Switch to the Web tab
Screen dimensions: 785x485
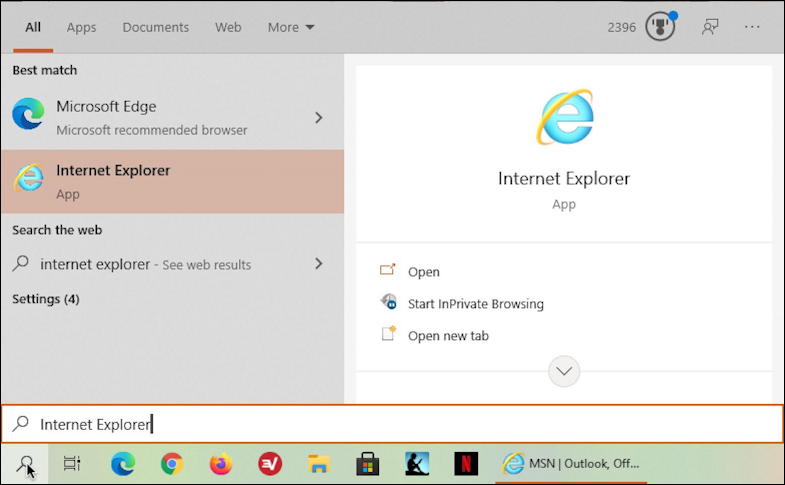click(x=228, y=27)
